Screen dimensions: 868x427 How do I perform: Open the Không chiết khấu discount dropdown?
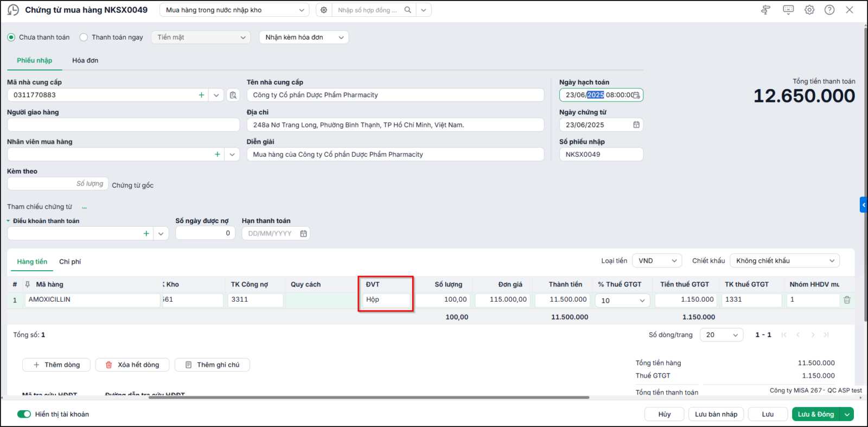point(784,261)
